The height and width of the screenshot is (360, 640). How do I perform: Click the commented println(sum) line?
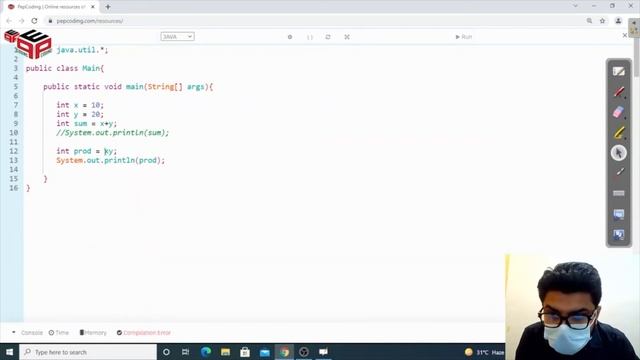tap(113, 133)
